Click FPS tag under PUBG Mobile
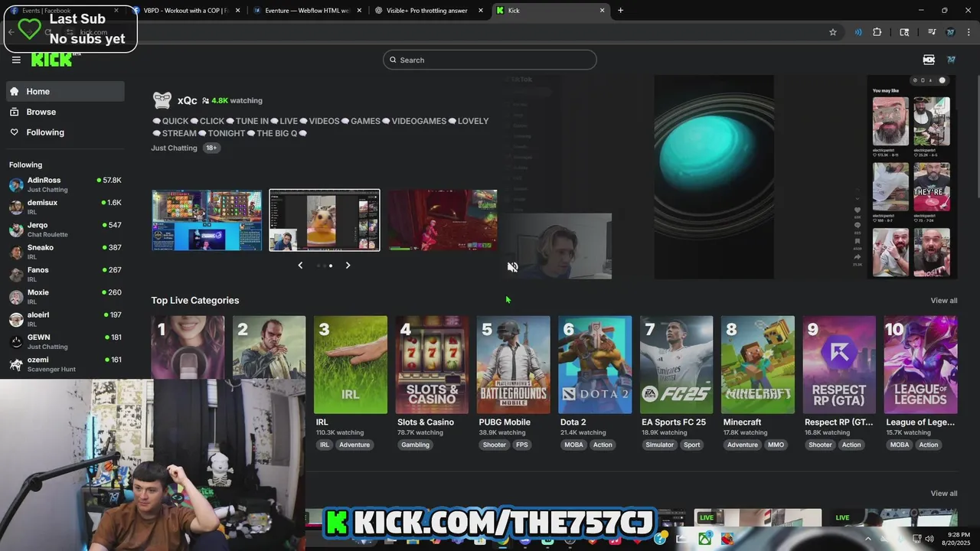This screenshot has height=551, width=980. click(x=522, y=445)
